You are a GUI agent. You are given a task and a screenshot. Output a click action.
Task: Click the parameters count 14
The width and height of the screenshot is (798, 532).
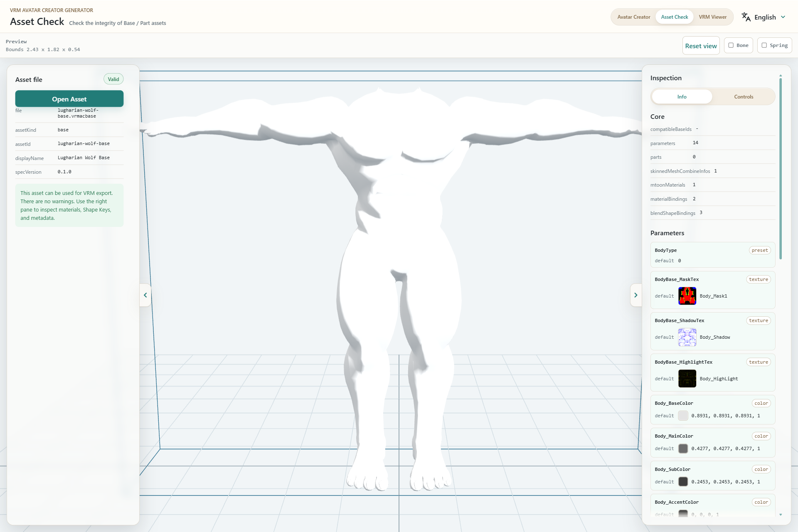(x=695, y=143)
